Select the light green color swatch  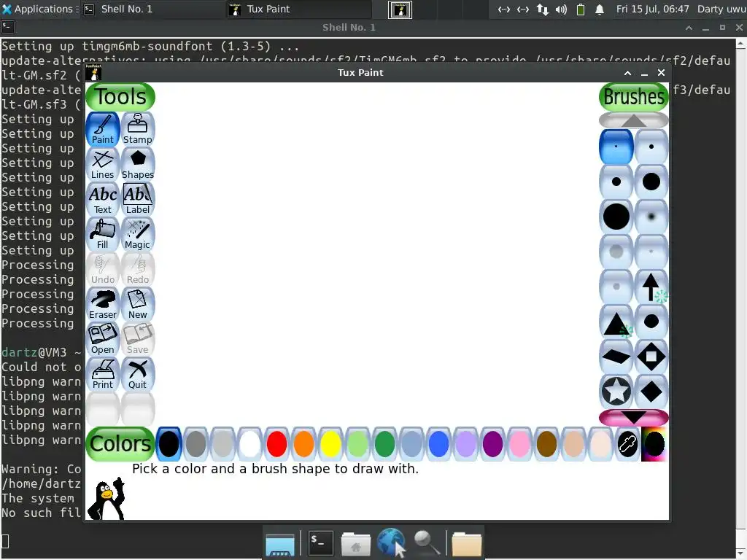click(357, 444)
